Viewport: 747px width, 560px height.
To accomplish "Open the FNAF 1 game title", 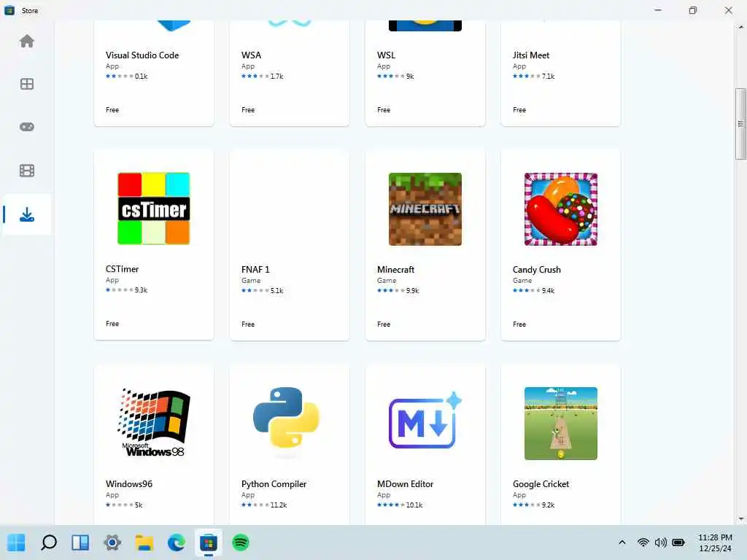I will [255, 270].
